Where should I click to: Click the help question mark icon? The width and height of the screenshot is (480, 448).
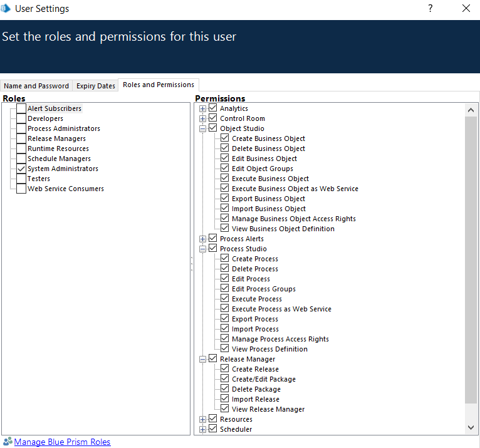coord(430,8)
